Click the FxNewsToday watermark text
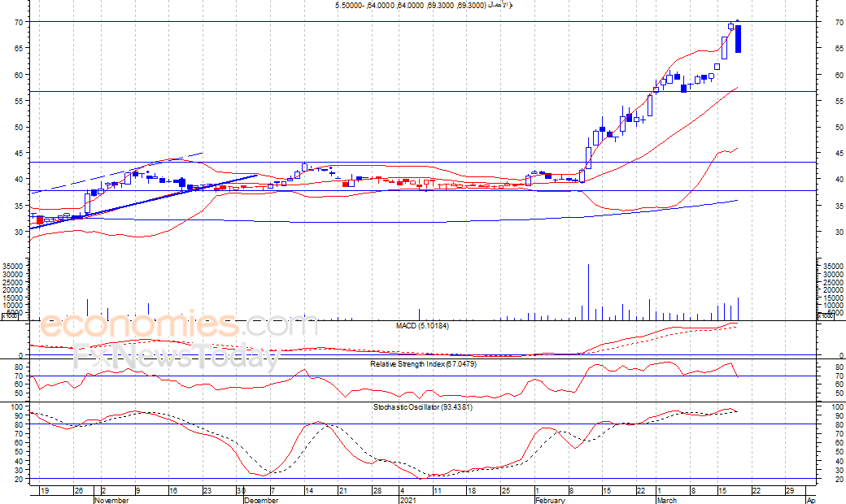Image resolution: width=846 pixels, height=504 pixels. [x=177, y=356]
